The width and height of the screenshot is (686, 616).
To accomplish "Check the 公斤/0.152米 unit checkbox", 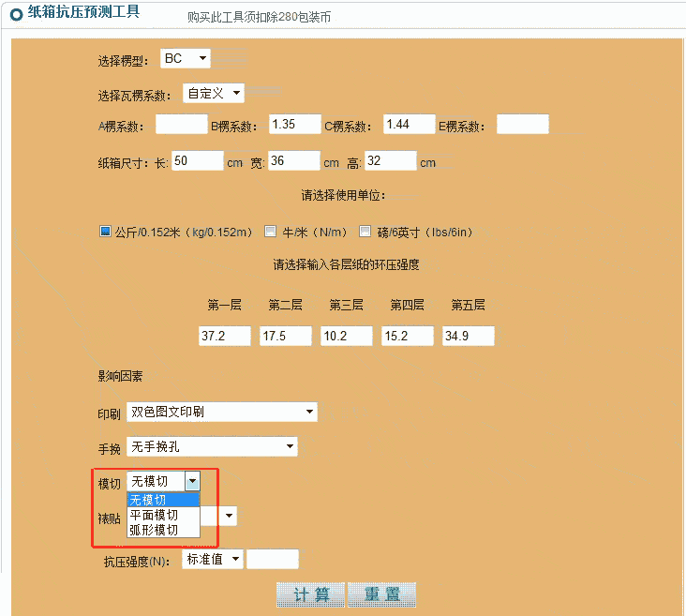I will (106, 232).
